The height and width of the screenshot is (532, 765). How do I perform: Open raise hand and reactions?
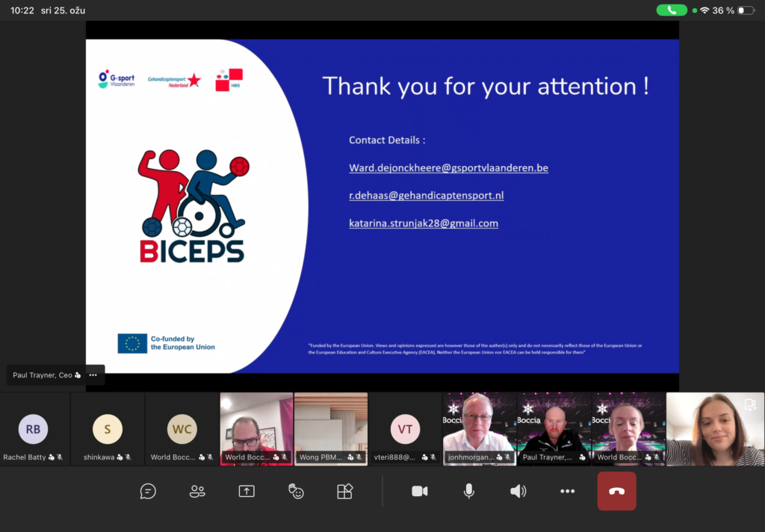(296, 491)
